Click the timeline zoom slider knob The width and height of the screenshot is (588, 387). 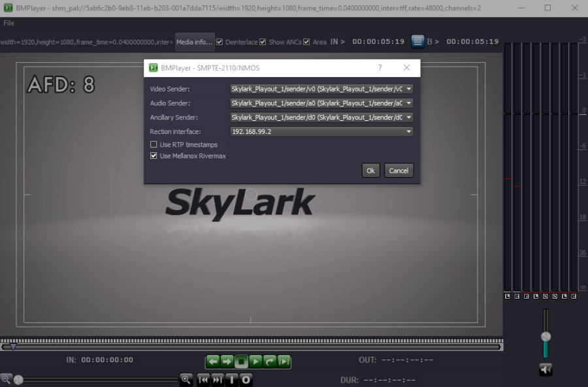(x=18, y=380)
